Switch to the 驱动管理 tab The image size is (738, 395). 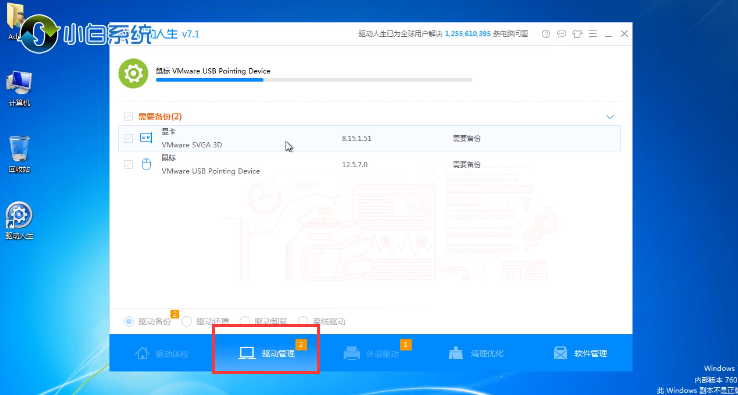(x=266, y=354)
